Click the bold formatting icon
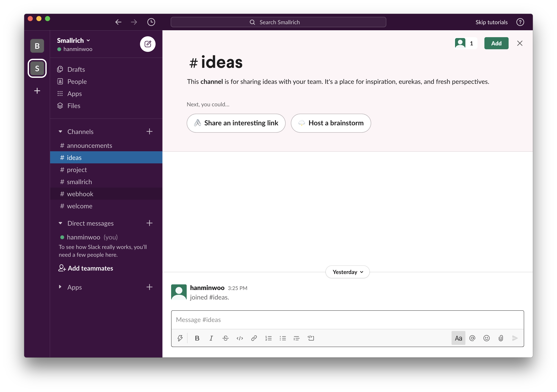Screen dimensions: 557x392 pyautogui.click(x=197, y=338)
